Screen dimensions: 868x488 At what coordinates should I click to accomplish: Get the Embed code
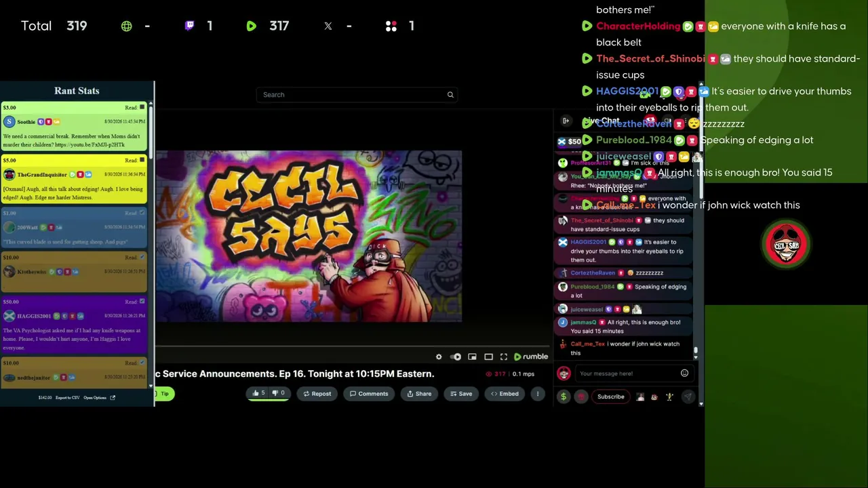pyautogui.click(x=505, y=394)
